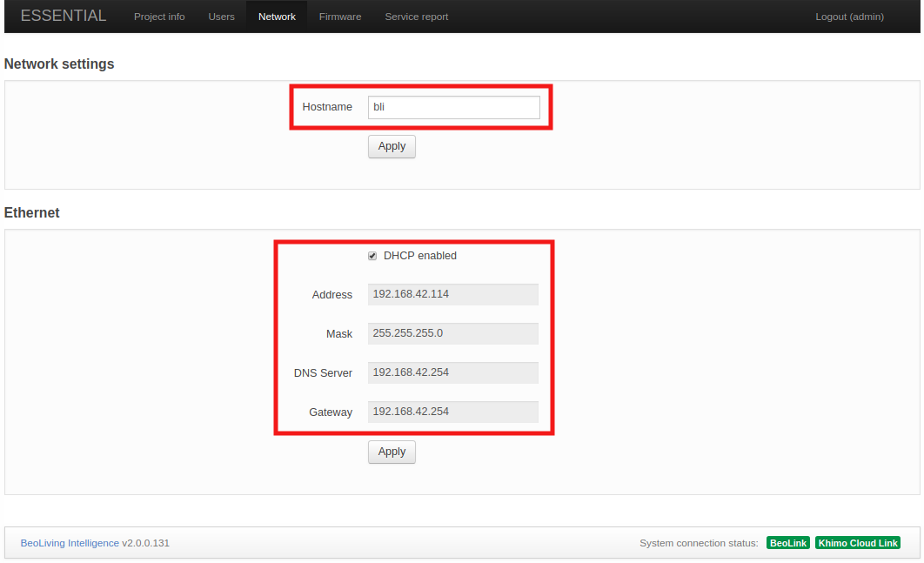
Task: Click inside the Hostname text field
Action: pyautogui.click(x=453, y=106)
